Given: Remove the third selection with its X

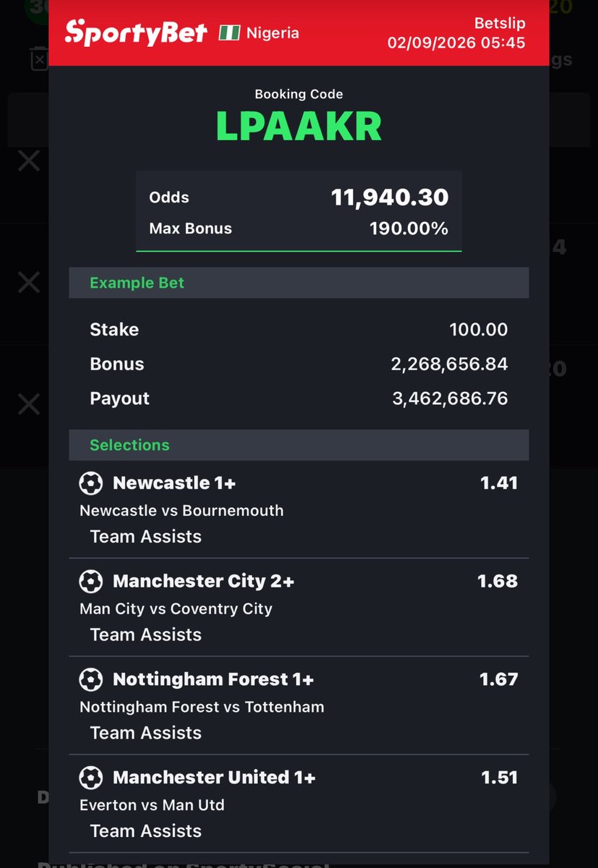Looking at the screenshot, I should pyautogui.click(x=29, y=404).
